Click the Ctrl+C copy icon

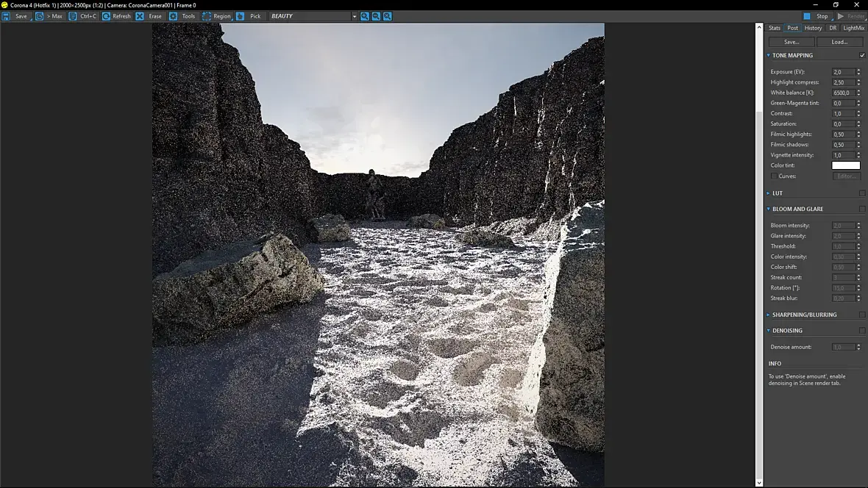(x=73, y=17)
